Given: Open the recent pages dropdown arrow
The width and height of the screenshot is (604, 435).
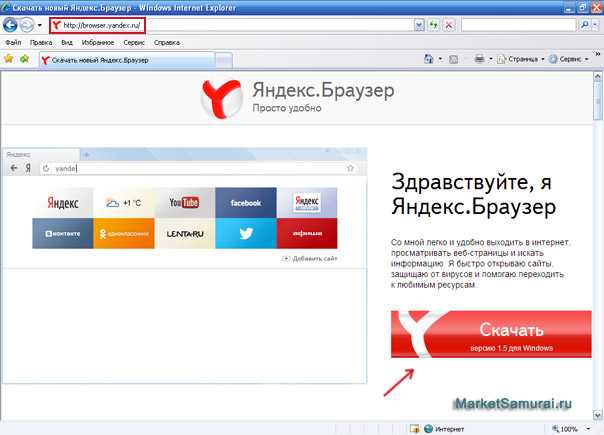Looking at the screenshot, I should coord(39,25).
